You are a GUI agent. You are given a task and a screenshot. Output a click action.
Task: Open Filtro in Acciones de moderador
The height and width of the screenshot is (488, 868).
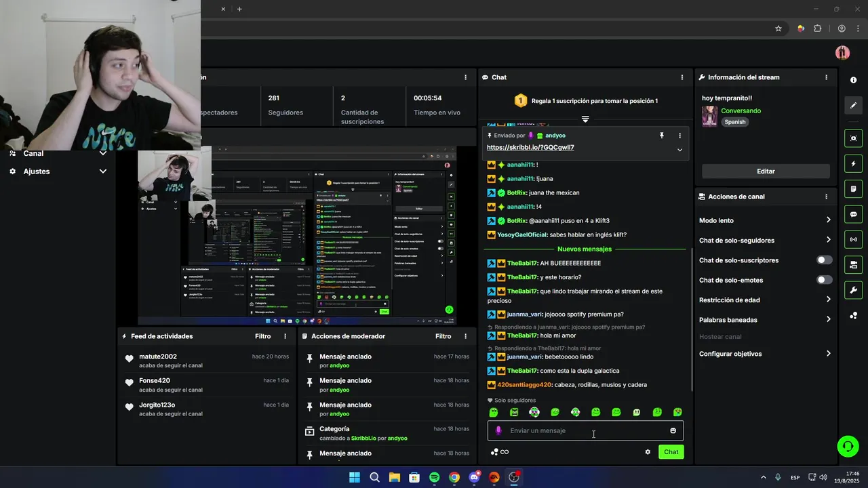pyautogui.click(x=443, y=336)
